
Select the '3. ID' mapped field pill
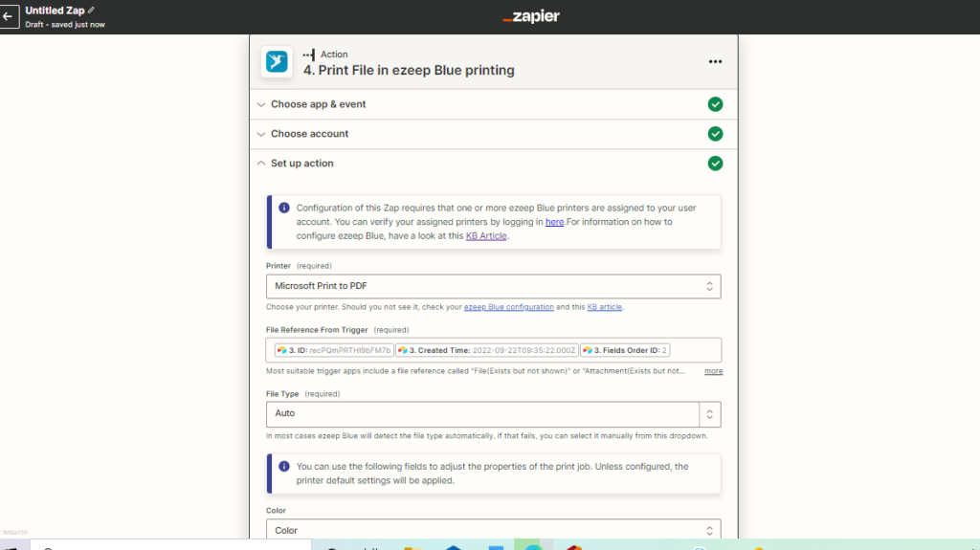(334, 350)
